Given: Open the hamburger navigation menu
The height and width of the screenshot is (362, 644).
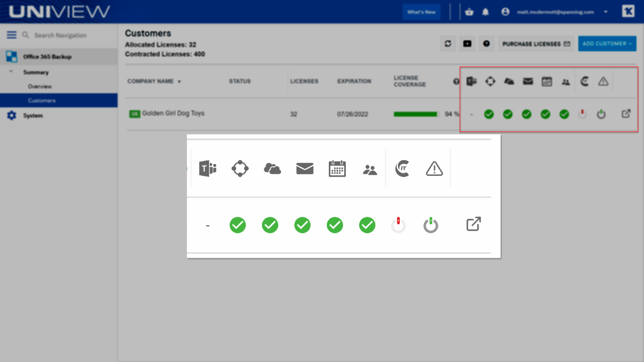Looking at the screenshot, I should pyautogui.click(x=11, y=35).
